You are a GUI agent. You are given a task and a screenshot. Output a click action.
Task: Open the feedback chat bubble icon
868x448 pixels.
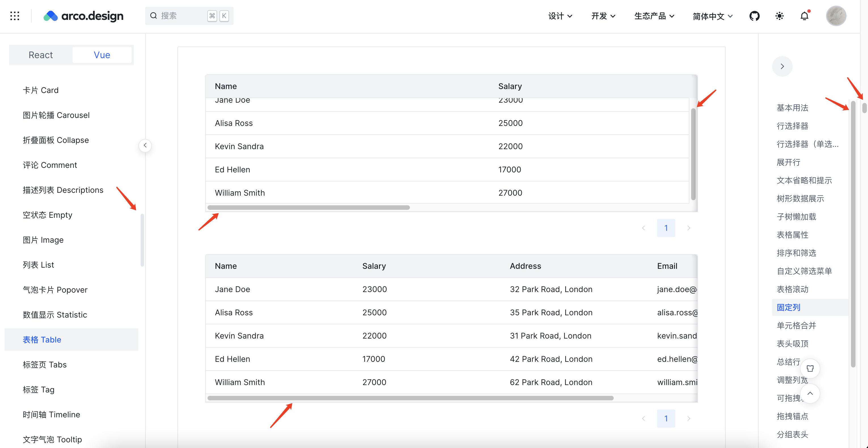(810, 368)
